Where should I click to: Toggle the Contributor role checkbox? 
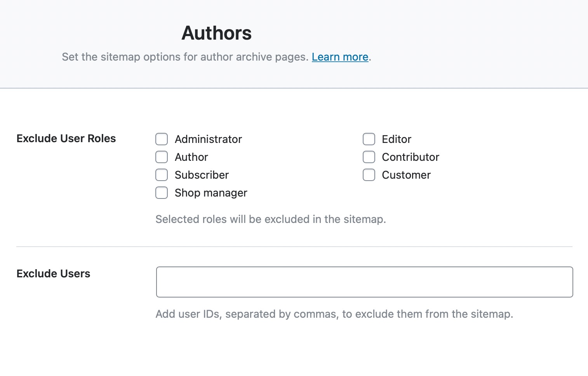click(369, 157)
